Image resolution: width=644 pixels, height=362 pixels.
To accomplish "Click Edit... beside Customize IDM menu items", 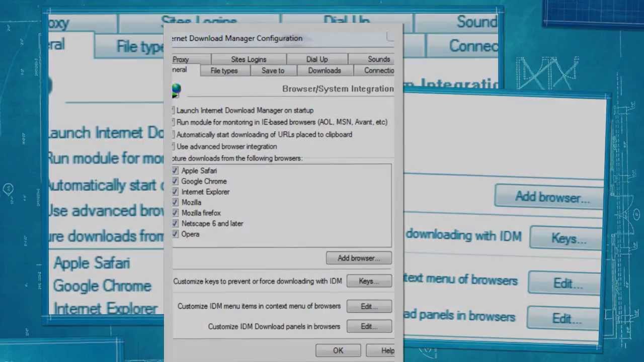I will [369, 306].
